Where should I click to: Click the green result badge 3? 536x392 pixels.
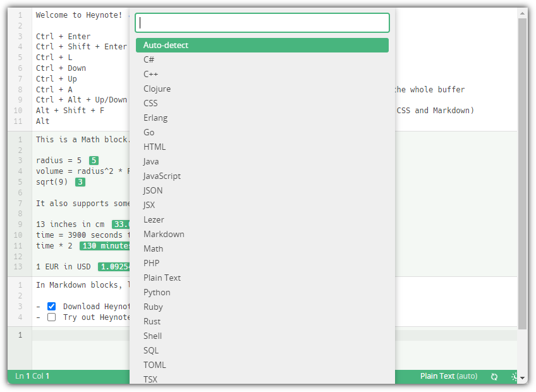pos(80,182)
